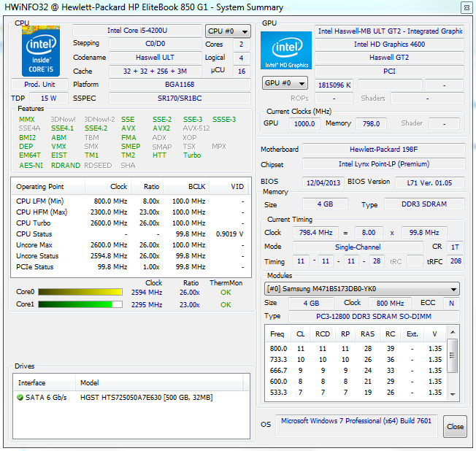Click the Motherboard field Hewlett-Packard 198F
The image size is (476, 451).
[384, 150]
